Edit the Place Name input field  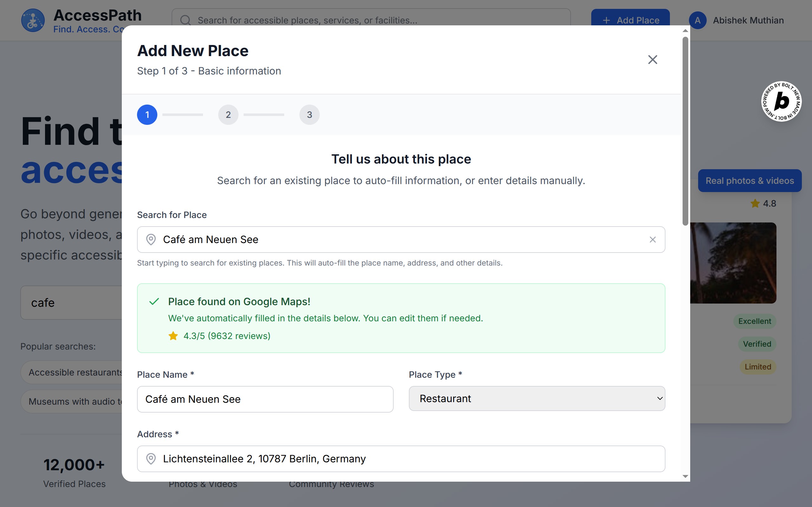[x=265, y=399]
